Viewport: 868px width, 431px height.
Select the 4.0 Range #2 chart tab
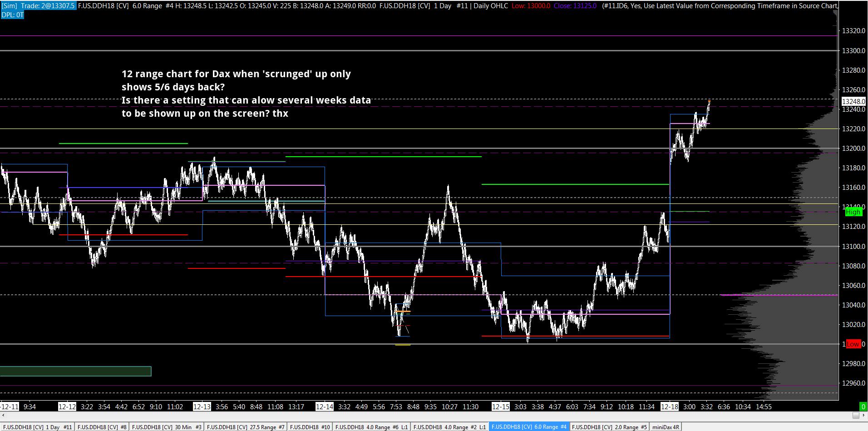(449, 427)
